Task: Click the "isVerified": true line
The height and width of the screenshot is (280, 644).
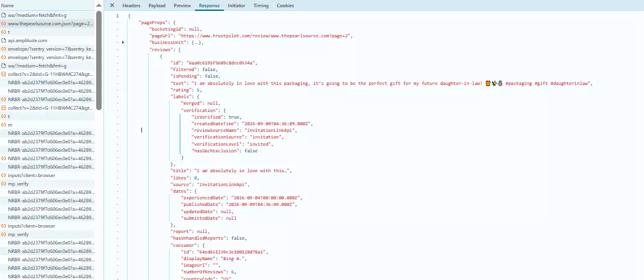Action: point(216,117)
